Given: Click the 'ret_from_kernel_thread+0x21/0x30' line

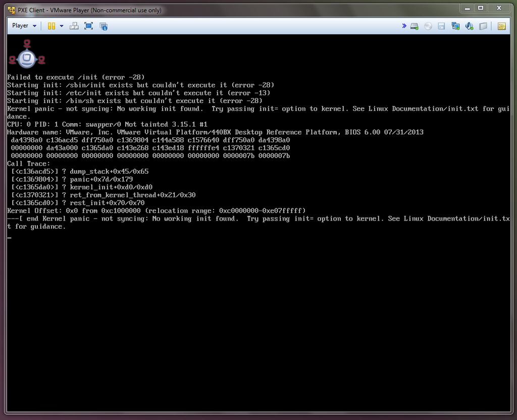Looking at the screenshot, I should (x=103, y=195).
